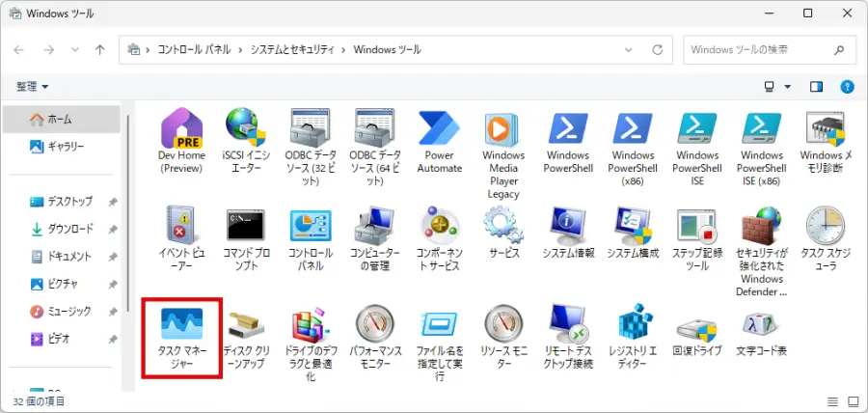The height and width of the screenshot is (413, 868).
Task: Expand the address bar history dropdown
Action: (x=628, y=50)
